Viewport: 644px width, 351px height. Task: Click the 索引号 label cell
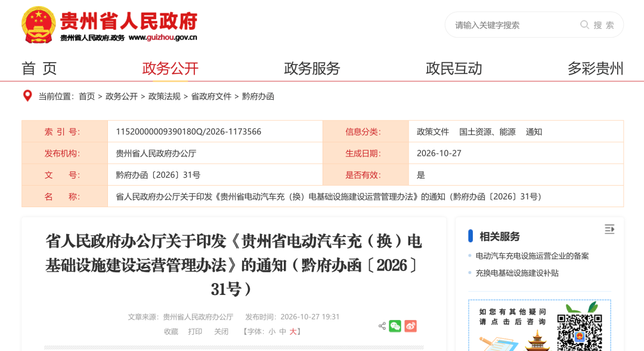[x=64, y=131]
